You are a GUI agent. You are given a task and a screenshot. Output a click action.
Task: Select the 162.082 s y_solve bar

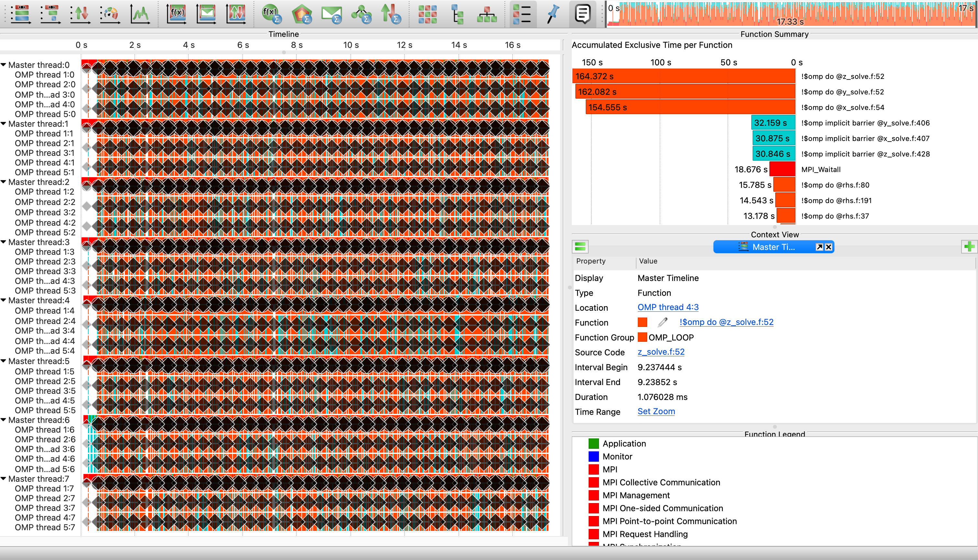point(685,92)
